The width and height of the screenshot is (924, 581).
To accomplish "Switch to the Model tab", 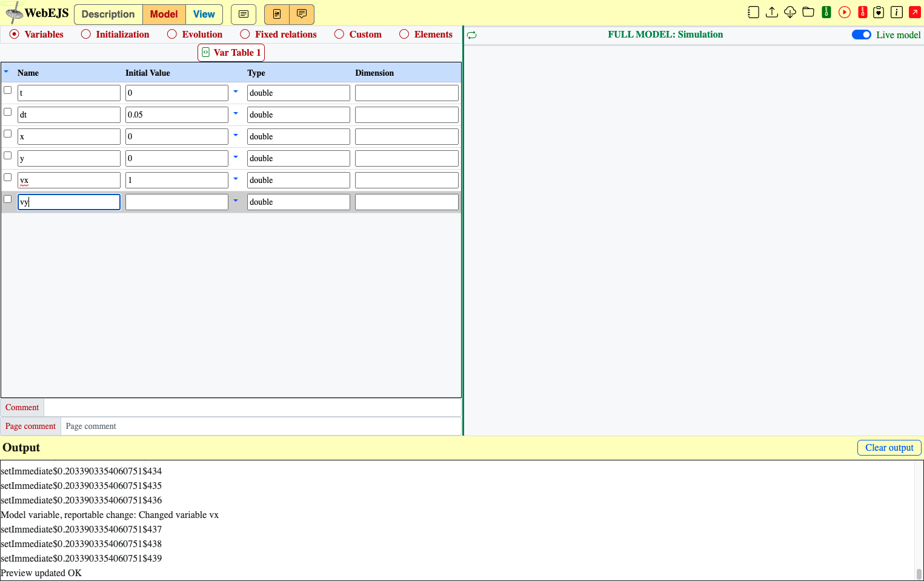I will [x=164, y=14].
